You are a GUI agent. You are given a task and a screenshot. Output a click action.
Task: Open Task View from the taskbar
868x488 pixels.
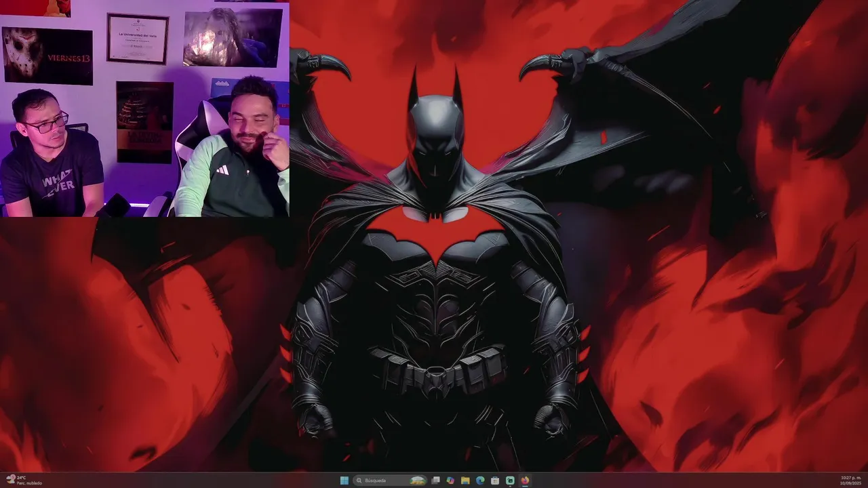(x=435, y=481)
